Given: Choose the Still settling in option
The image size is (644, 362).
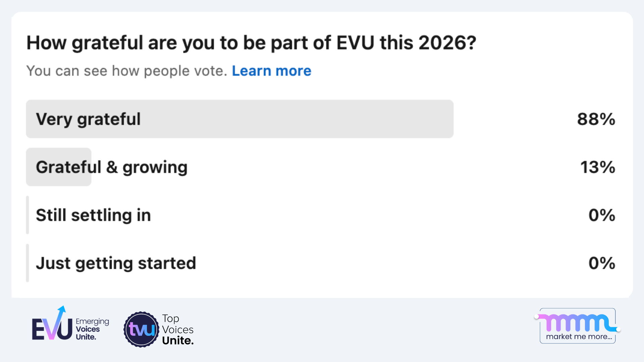Looking at the screenshot, I should point(93,215).
